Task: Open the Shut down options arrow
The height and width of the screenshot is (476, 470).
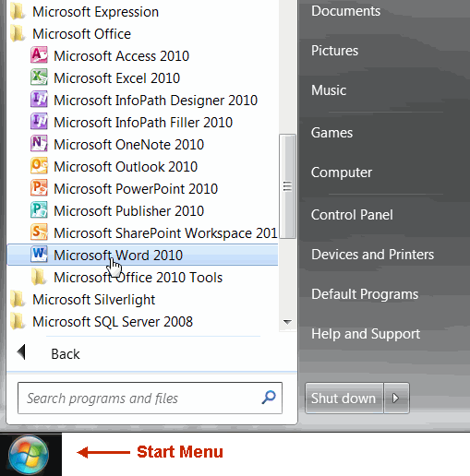Action: click(x=396, y=399)
